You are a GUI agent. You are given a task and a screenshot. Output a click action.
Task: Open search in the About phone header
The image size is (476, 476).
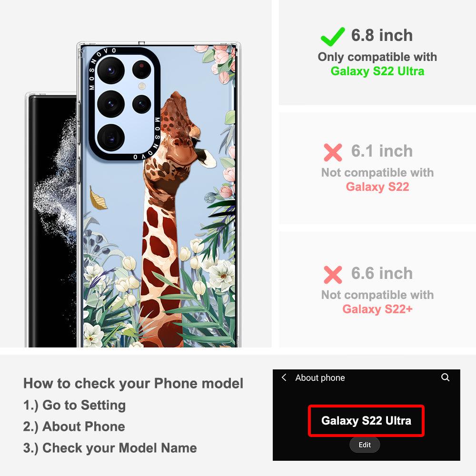tap(446, 377)
